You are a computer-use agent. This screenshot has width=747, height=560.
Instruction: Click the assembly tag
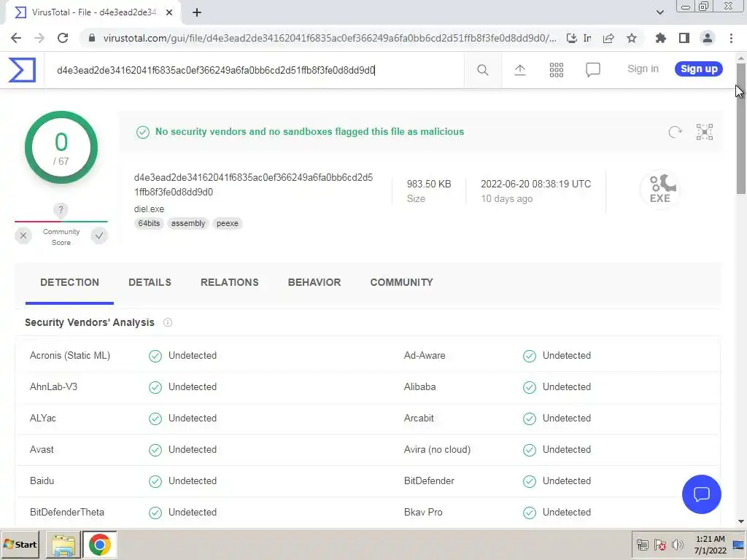coord(188,223)
